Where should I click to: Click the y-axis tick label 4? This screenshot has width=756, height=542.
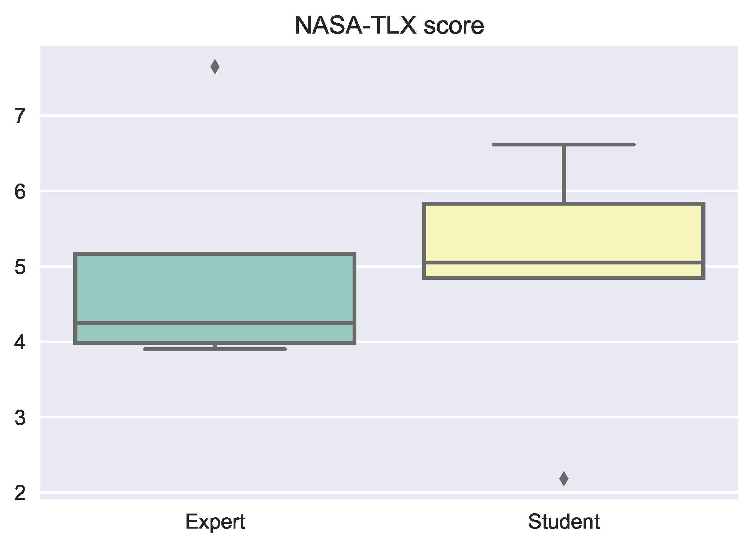(20, 342)
